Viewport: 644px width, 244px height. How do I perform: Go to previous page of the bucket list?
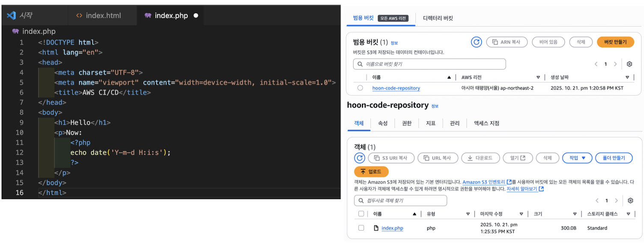click(596, 64)
